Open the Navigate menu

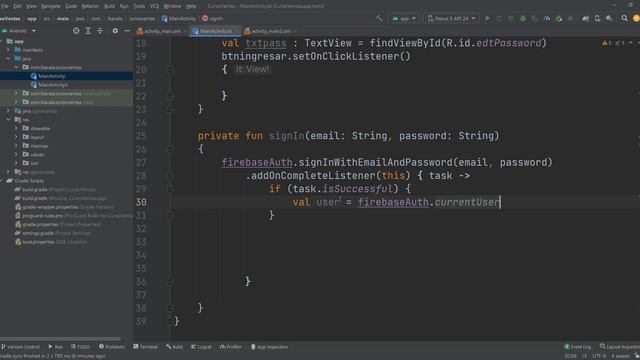click(51, 6)
